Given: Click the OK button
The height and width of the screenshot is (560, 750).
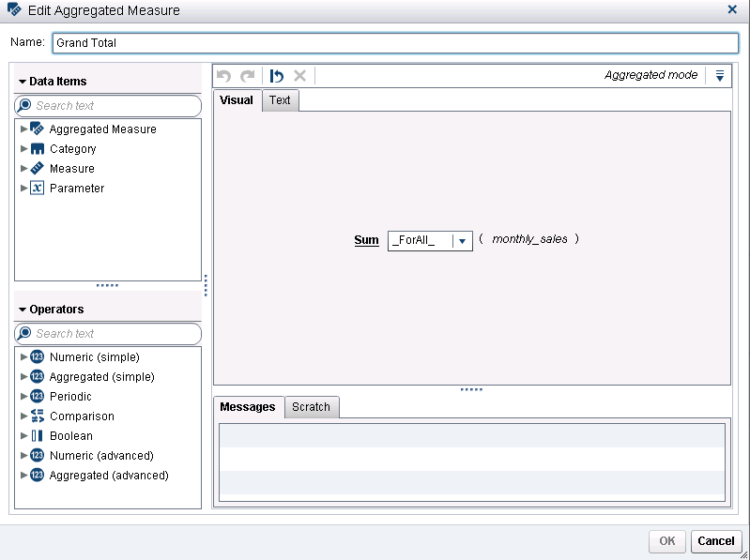Looking at the screenshot, I should coord(667,541).
